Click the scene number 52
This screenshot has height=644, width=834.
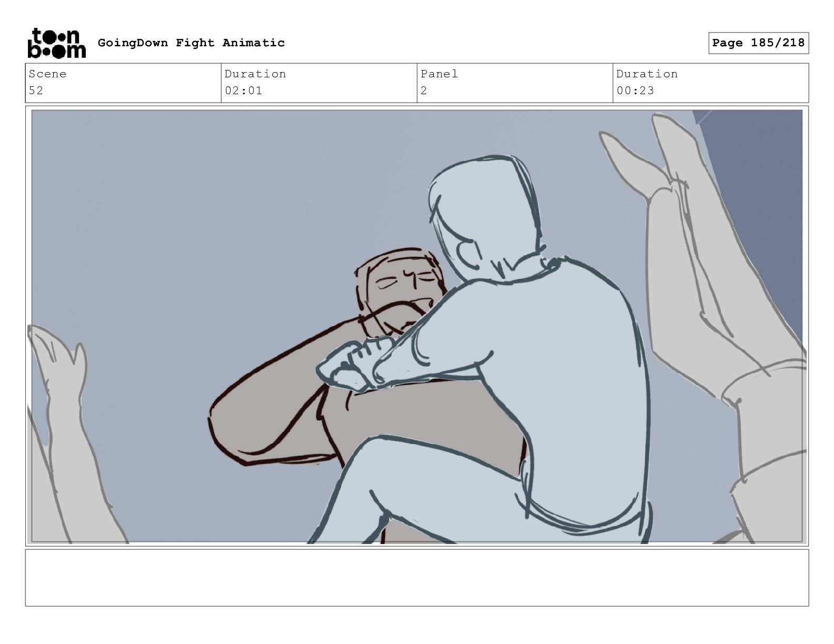36,90
